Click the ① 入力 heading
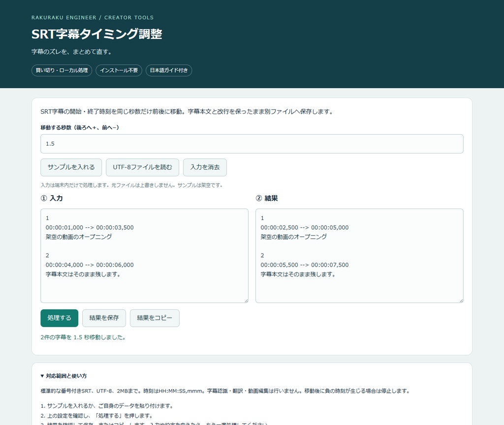 coord(52,198)
